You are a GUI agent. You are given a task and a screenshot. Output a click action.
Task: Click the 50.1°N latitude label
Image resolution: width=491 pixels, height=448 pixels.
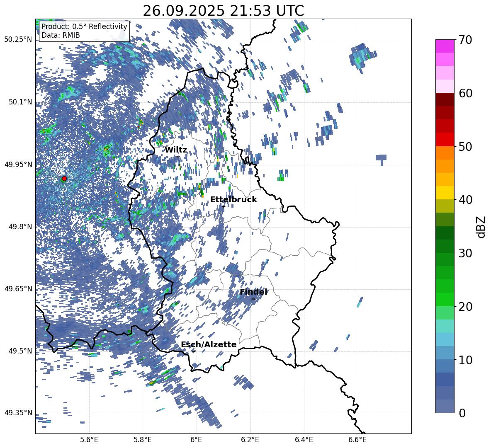pyautogui.click(x=21, y=102)
